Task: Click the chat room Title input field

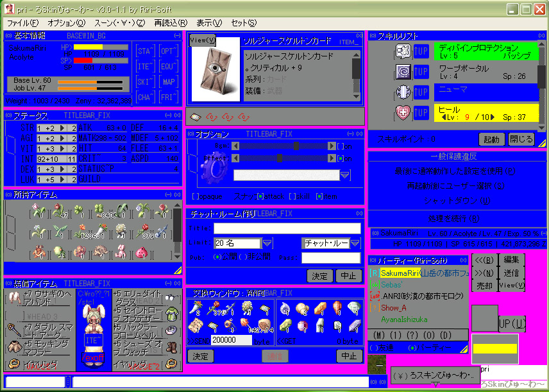Action: [x=287, y=228]
